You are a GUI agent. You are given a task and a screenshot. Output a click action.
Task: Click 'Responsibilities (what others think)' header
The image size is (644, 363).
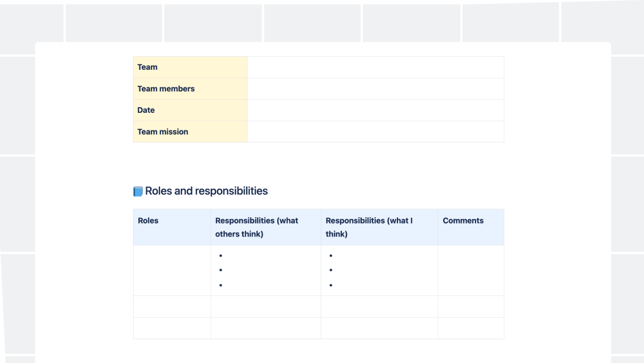click(x=266, y=227)
